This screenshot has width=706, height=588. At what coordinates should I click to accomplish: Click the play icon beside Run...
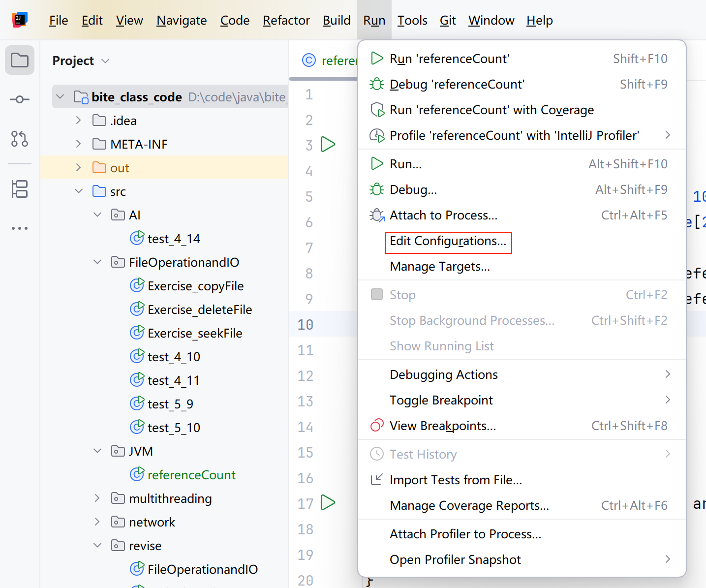[377, 164]
